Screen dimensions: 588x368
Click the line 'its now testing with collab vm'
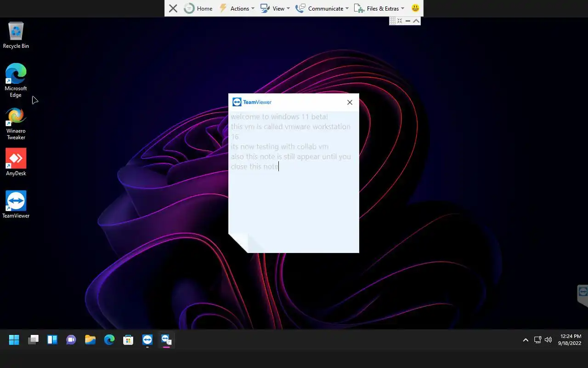click(280, 147)
